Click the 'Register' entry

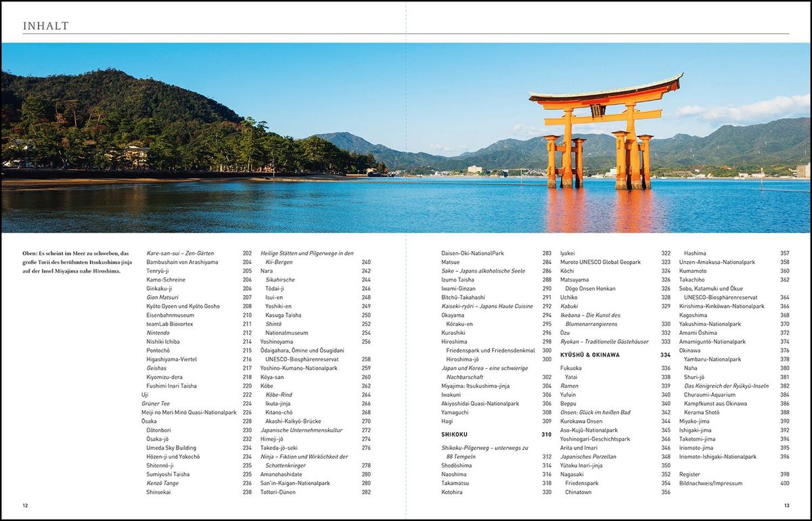tap(690, 474)
